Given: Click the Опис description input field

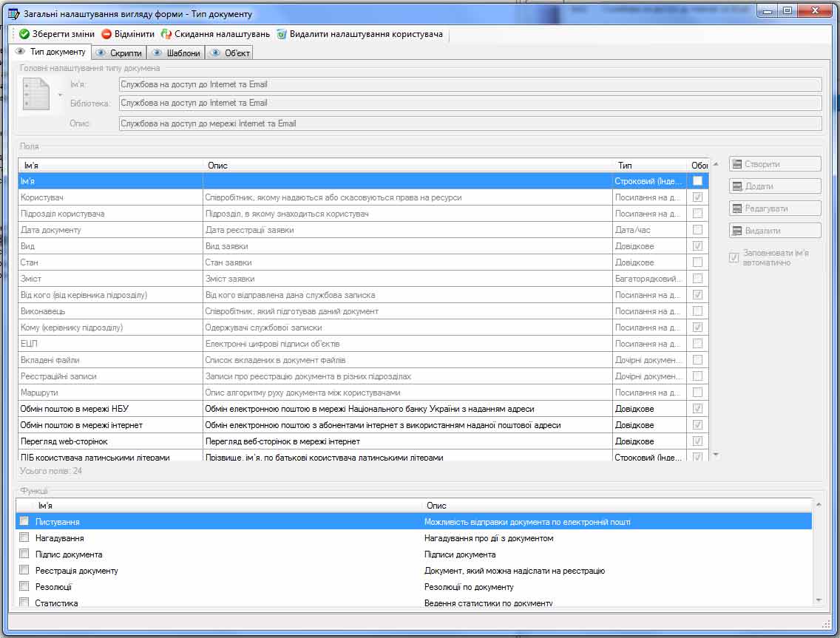Looking at the screenshot, I should point(470,123).
